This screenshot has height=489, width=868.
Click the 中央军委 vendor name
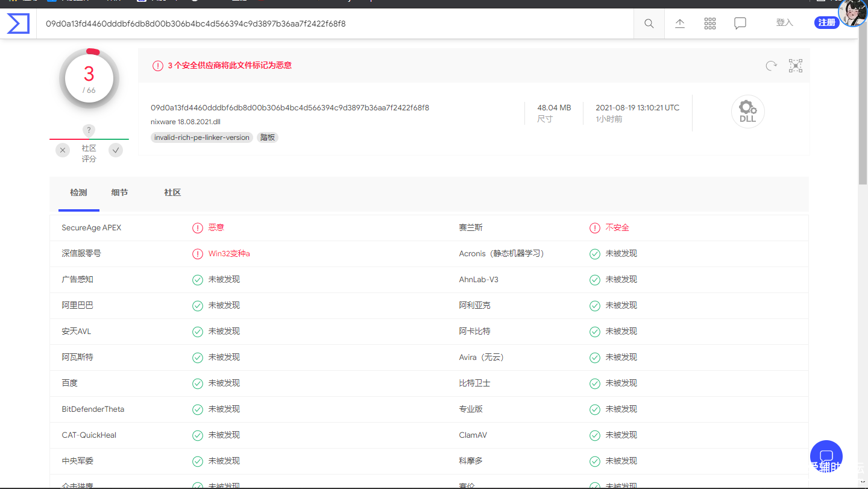(77, 461)
